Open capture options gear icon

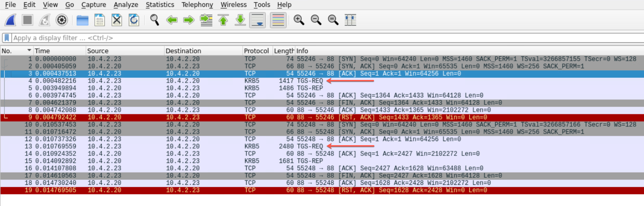click(62, 20)
